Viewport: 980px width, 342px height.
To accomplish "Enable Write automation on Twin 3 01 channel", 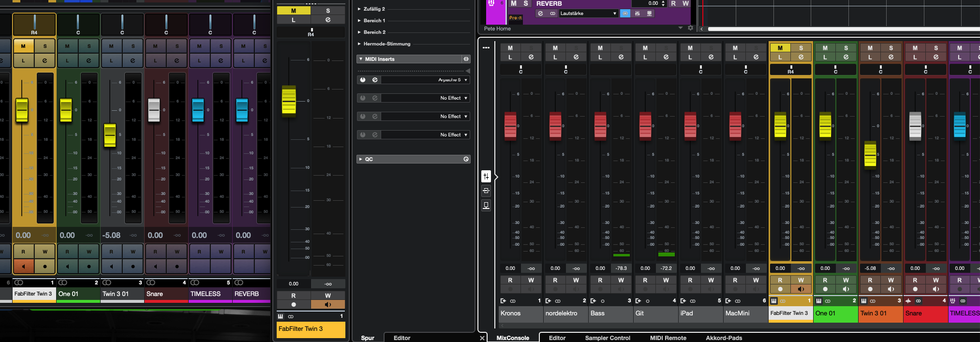I will 891,280.
